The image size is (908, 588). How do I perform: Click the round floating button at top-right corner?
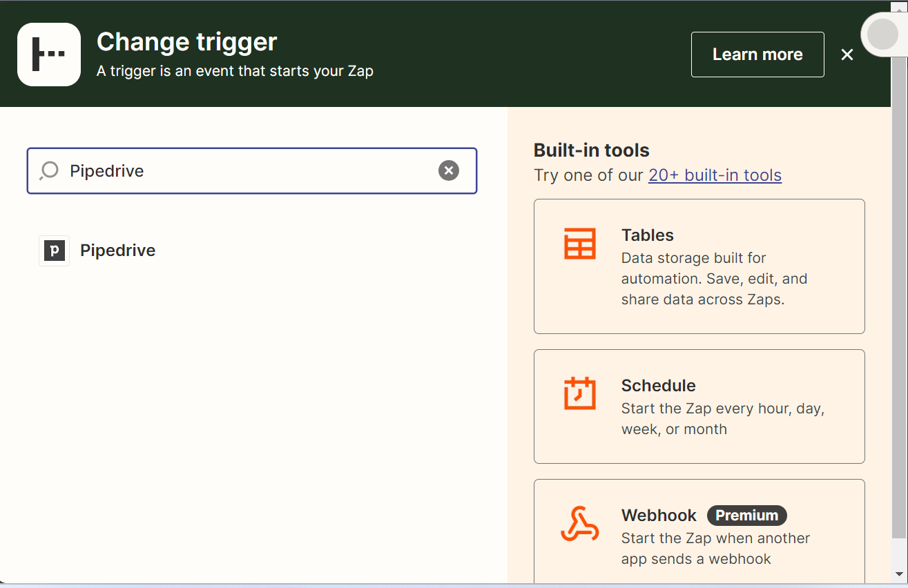coord(882,35)
